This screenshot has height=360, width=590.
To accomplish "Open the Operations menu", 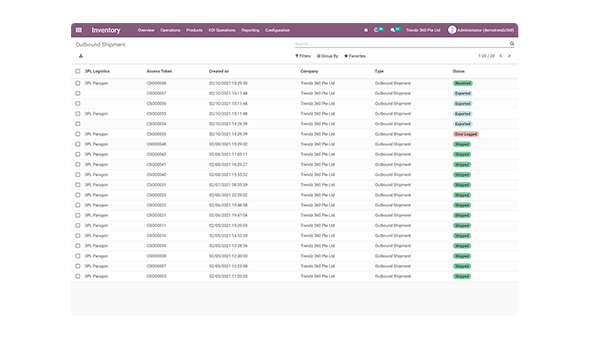I will [x=170, y=30].
